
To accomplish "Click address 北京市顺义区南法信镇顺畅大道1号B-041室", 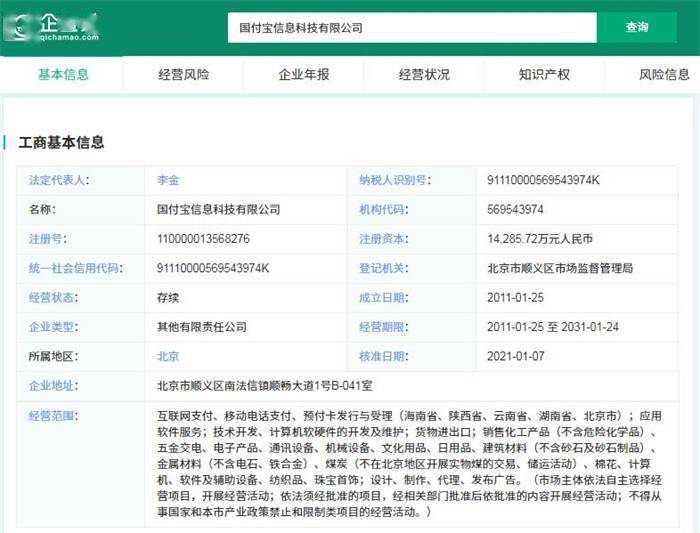I will [x=264, y=385].
